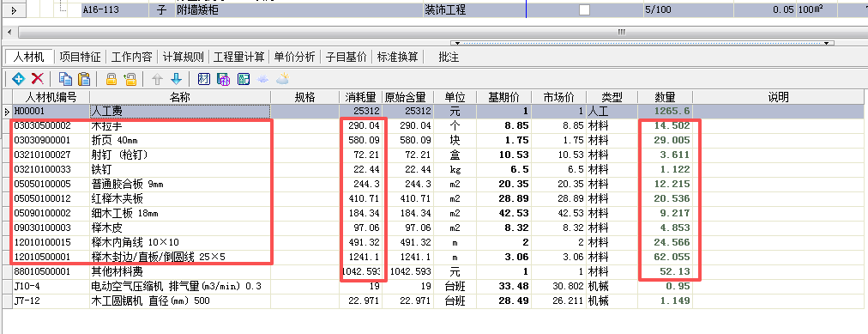Open the 工程量计算 tab

[x=239, y=57]
